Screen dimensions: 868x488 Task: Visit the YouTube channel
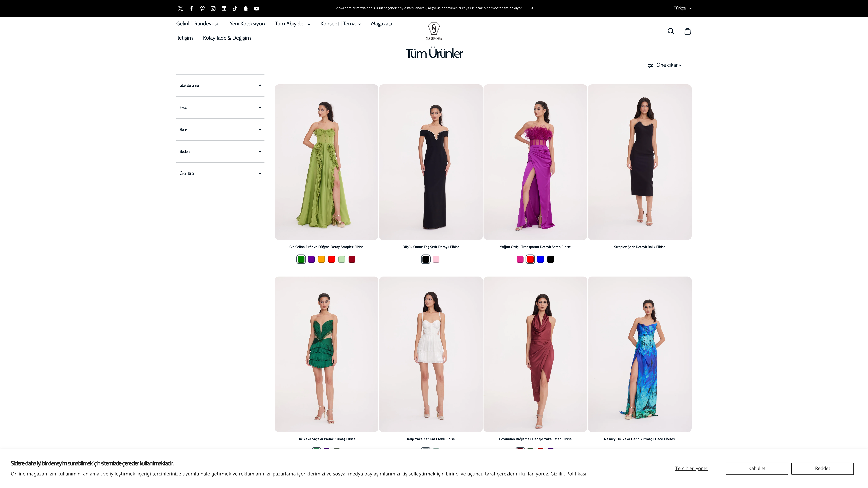[257, 8]
